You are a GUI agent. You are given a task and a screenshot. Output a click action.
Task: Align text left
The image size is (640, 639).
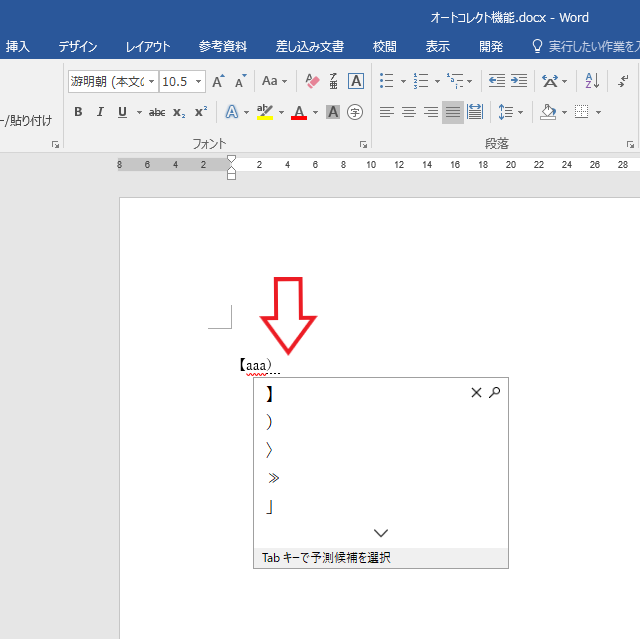tap(387, 112)
